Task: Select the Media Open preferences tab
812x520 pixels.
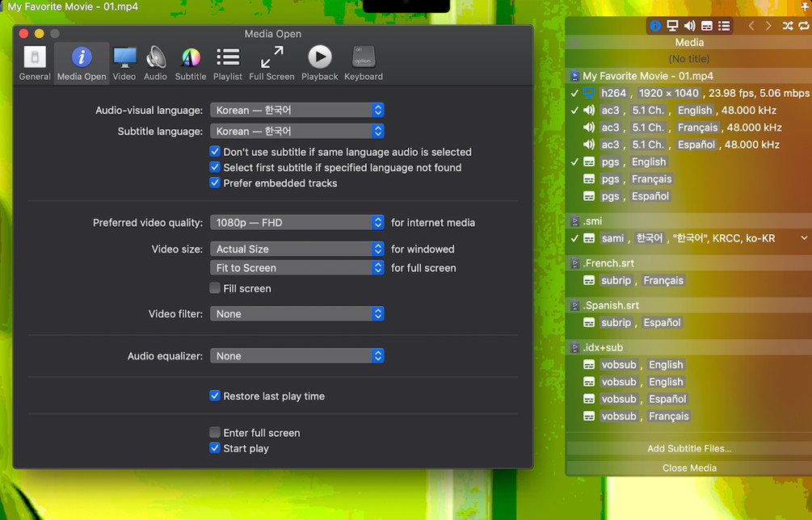Action: pyautogui.click(x=82, y=63)
